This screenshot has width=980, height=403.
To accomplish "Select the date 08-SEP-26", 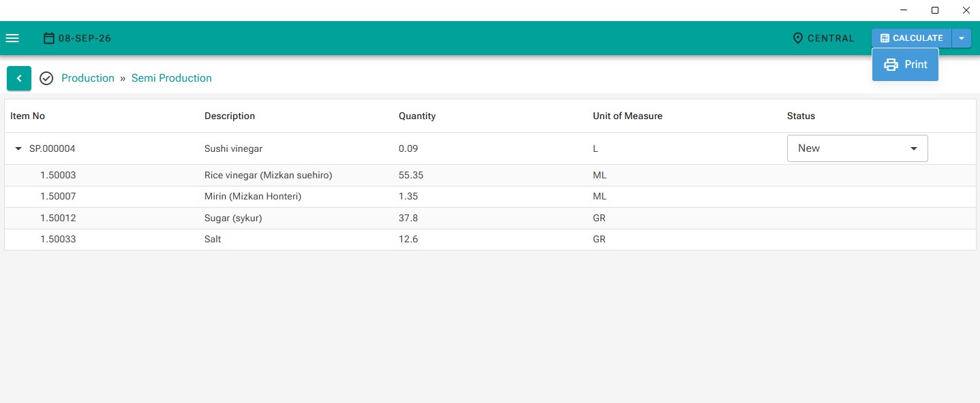I will [x=85, y=38].
